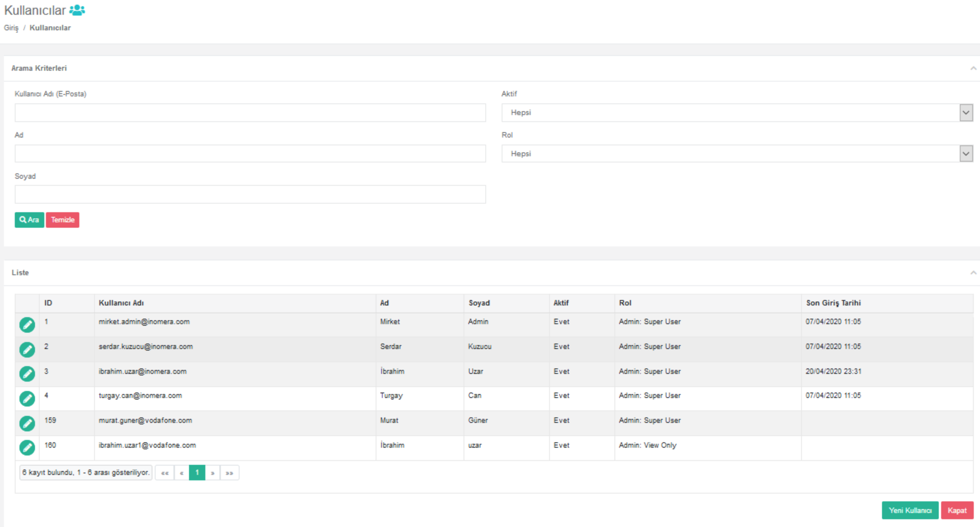Click the 20/04/2020 23:31 login date

[833, 372]
